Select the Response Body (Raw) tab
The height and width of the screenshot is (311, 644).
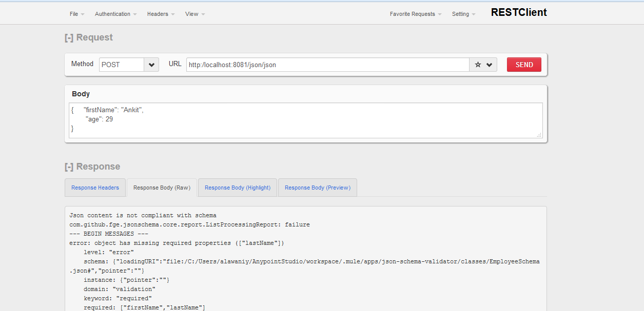coord(162,188)
